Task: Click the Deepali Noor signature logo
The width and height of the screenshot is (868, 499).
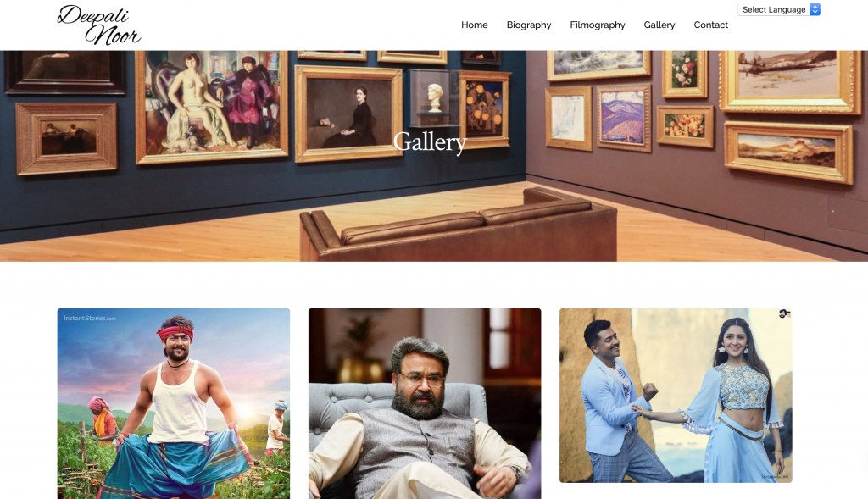Action: [99, 25]
